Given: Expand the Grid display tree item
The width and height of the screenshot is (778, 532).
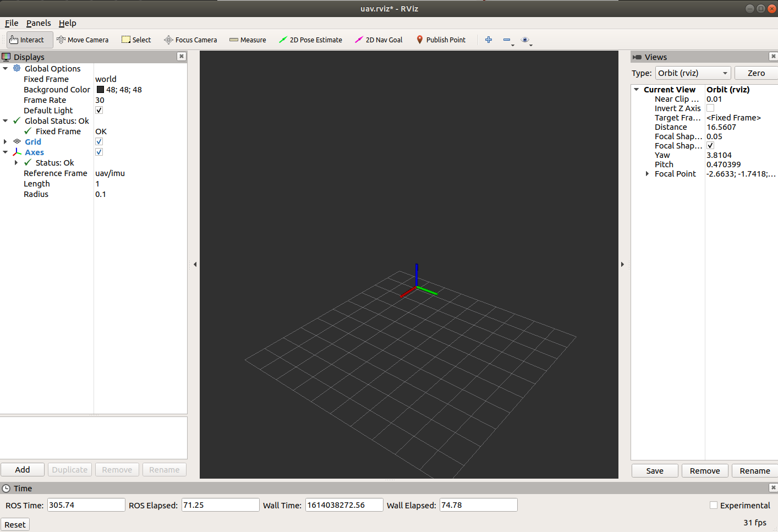Looking at the screenshot, I should [x=6, y=142].
